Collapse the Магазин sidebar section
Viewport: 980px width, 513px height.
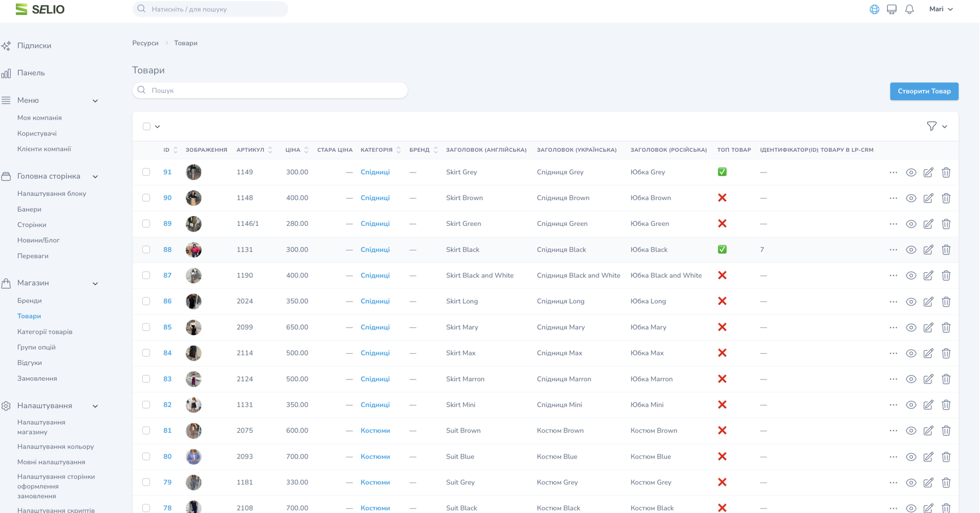[95, 283]
